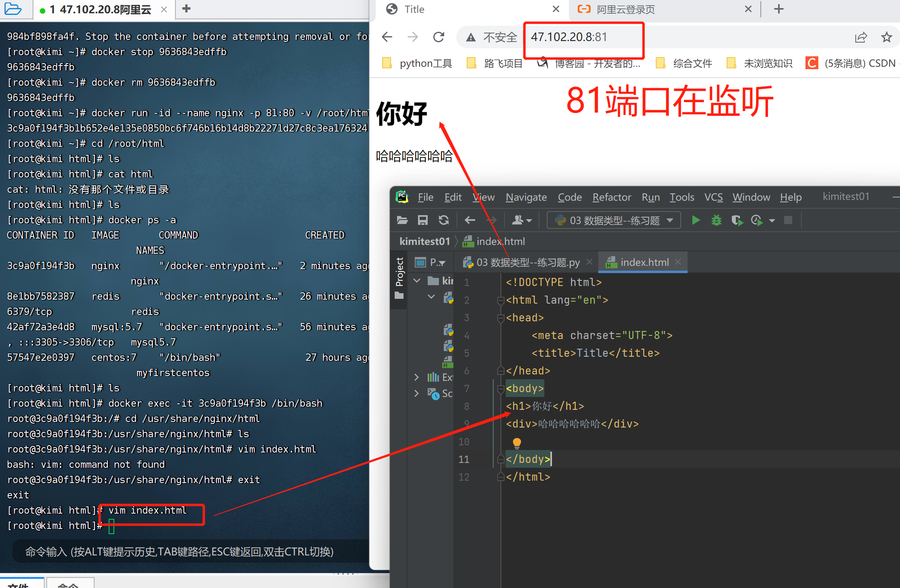Click the PyCharm Run (green play) button
The image size is (900, 588).
point(696,220)
